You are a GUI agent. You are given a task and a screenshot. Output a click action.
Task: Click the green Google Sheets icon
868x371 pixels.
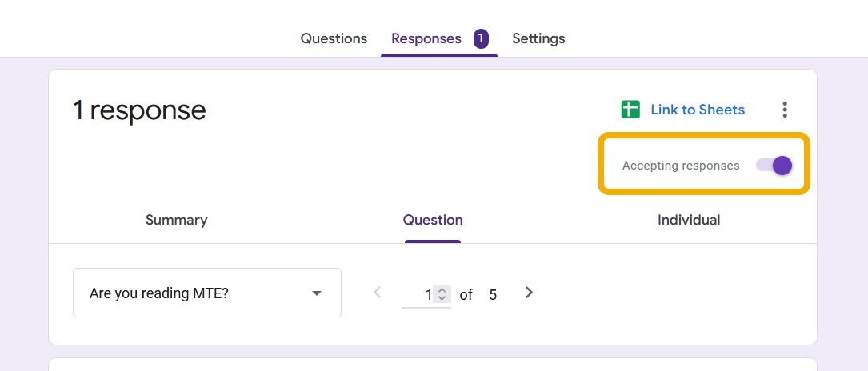point(630,110)
